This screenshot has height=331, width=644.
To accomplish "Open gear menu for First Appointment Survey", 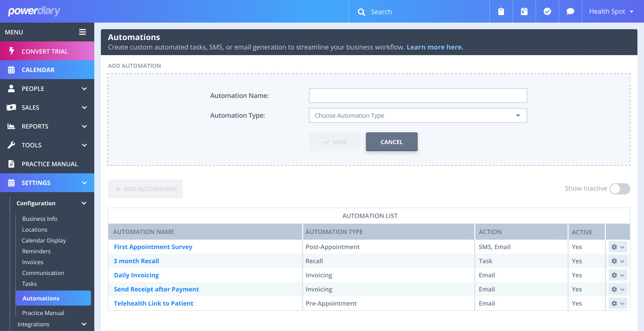I will 618,247.
